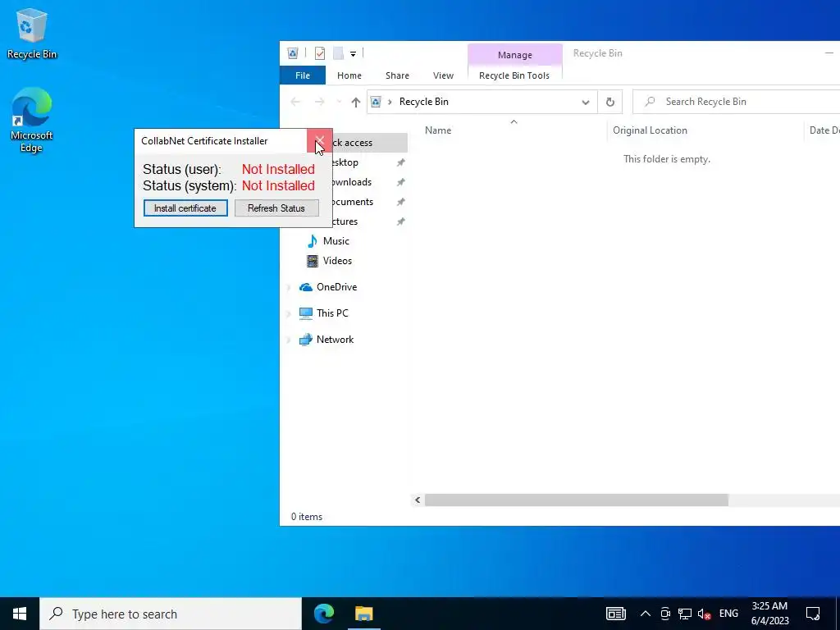Click the Search Recycle Bin field
The image size is (840, 630).
coord(736,102)
